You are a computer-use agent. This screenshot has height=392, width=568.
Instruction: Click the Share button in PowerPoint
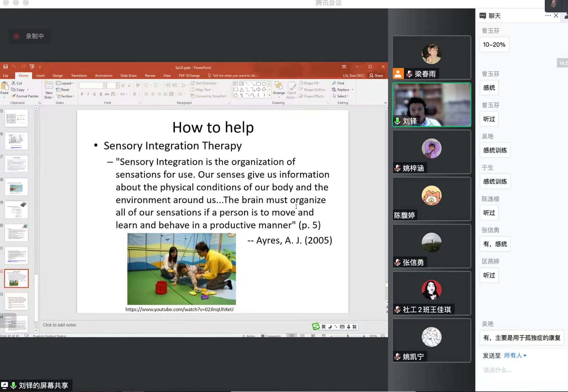tap(376, 76)
